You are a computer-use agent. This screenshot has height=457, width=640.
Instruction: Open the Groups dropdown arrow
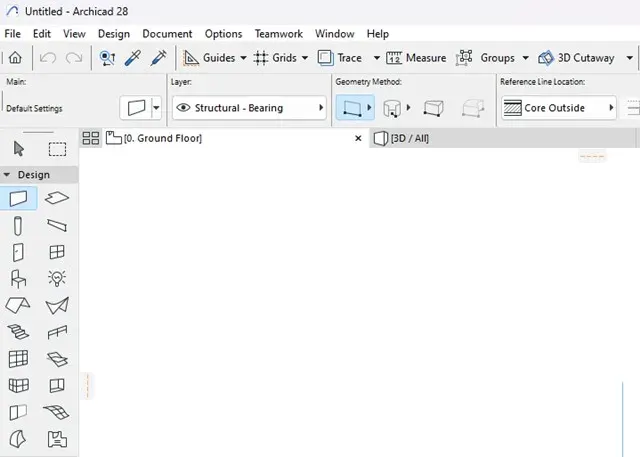pos(526,58)
